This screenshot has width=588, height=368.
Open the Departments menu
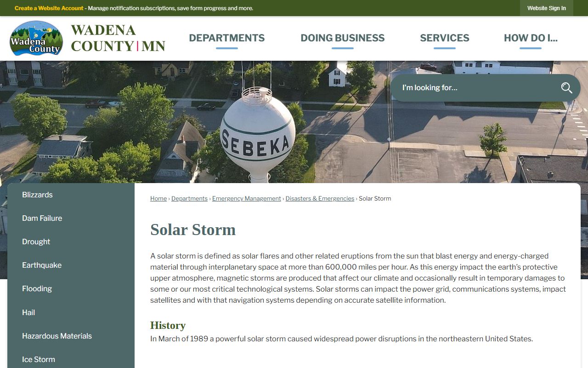pyautogui.click(x=226, y=38)
